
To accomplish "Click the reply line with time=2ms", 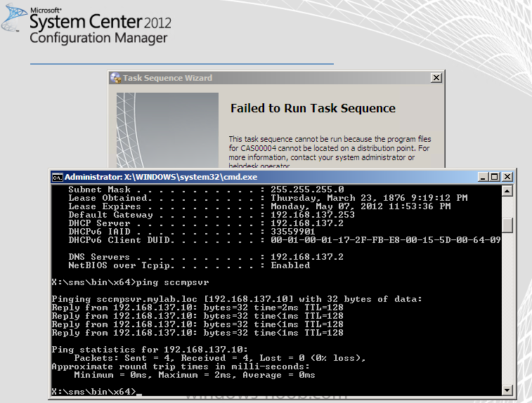I will pos(197,308).
